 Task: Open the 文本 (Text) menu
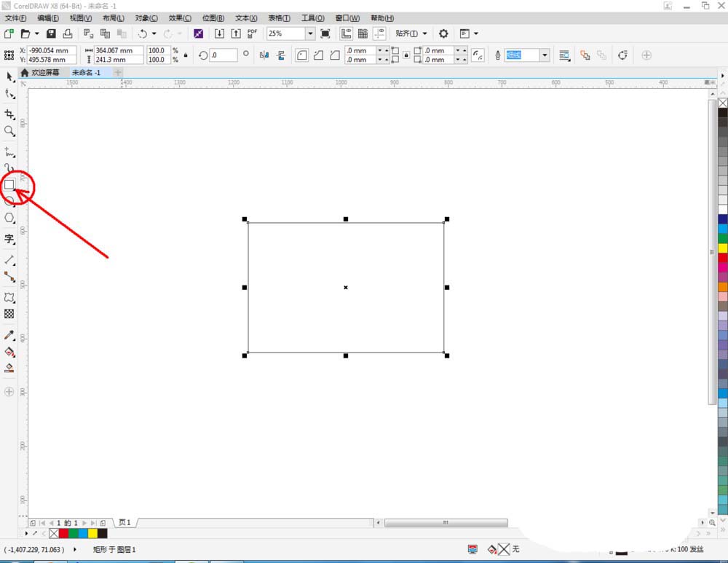[245, 17]
